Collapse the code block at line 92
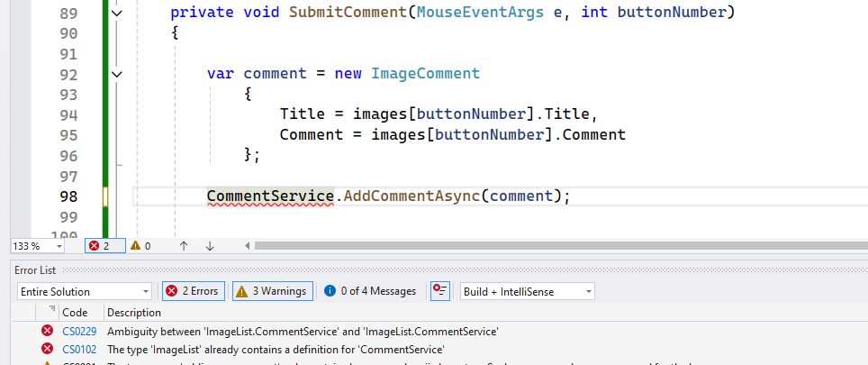The height and width of the screenshot is (365, 868). coord(117,74)
